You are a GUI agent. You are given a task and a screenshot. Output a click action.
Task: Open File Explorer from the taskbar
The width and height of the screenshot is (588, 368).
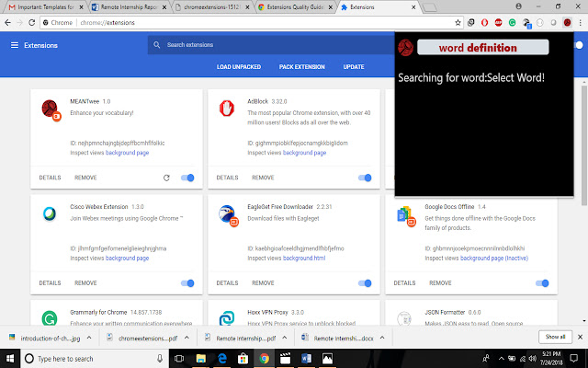[200, 359]
